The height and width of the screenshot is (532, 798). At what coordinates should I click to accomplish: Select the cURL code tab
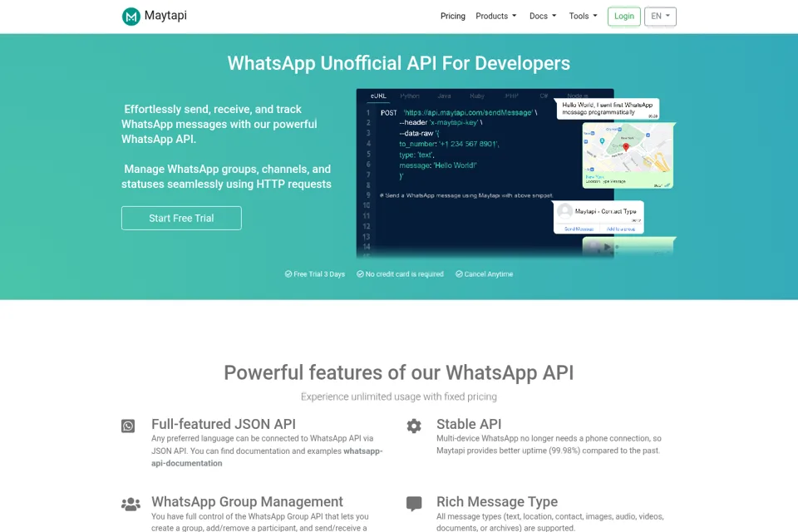[x=378, y=96]
